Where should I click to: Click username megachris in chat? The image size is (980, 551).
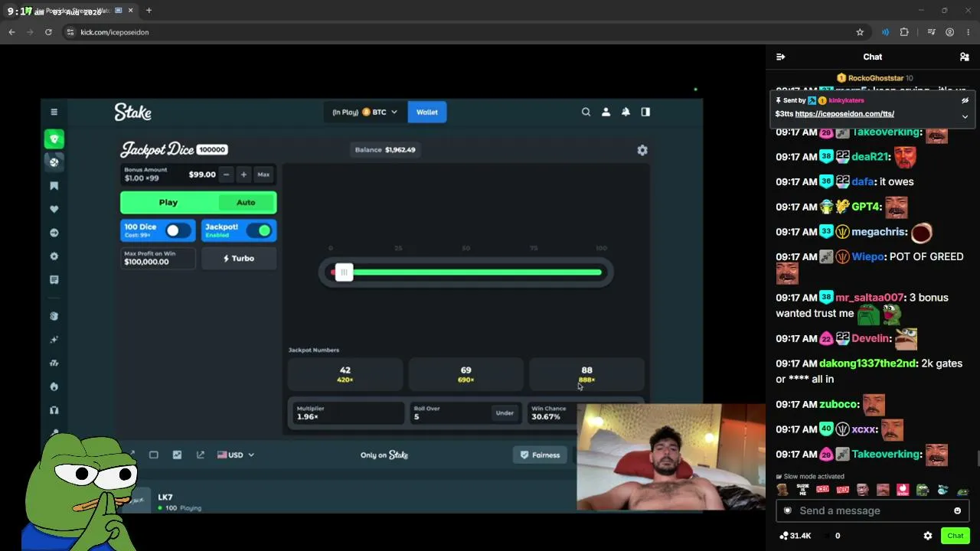(x=880, y=232)
